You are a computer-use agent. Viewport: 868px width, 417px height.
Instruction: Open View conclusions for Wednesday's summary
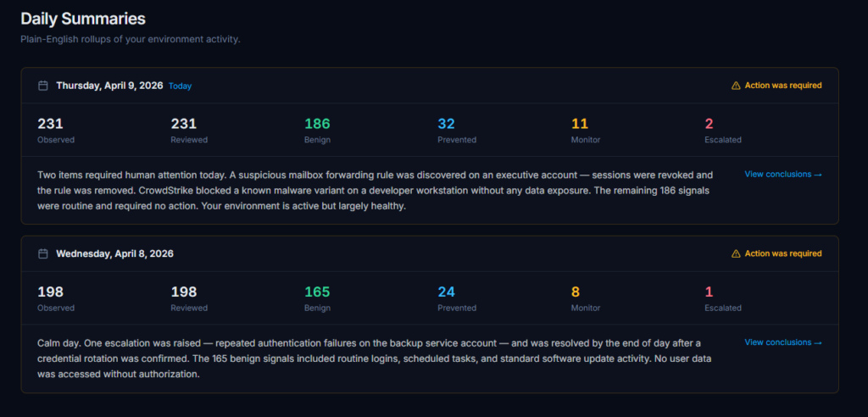pos(782,342)
